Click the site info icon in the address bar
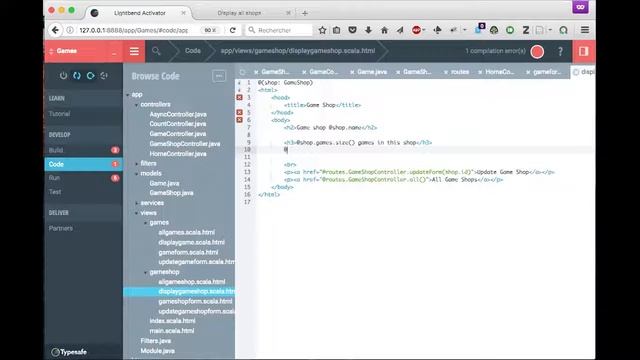The width and height of the screenshot is (640, 360). [x=70, y=30]
